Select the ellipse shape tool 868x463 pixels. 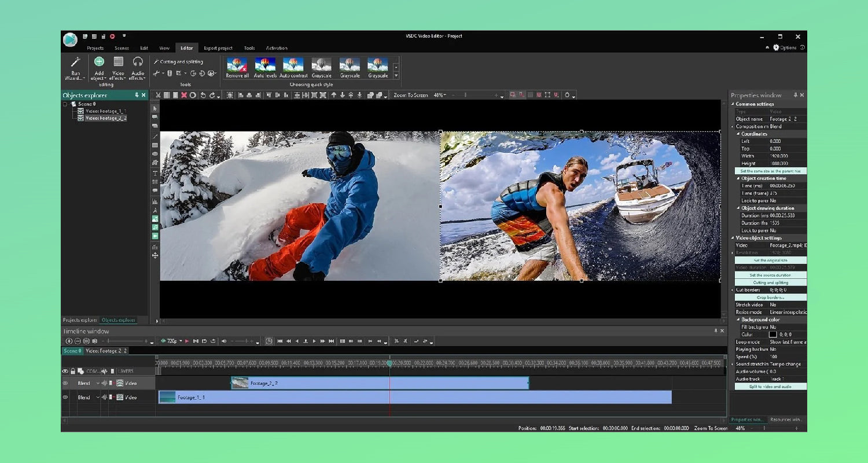(x=155, y=154)
